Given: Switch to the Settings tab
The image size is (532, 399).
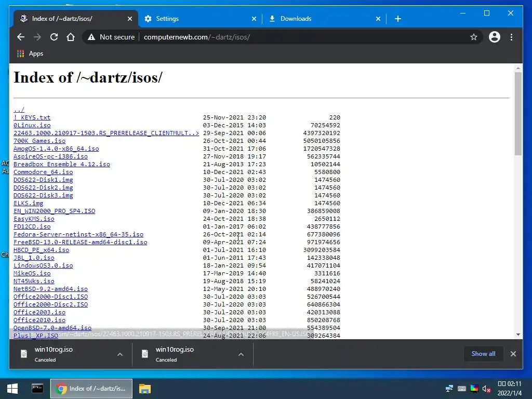Looking at the screenshot, I should tap(200, 19).
